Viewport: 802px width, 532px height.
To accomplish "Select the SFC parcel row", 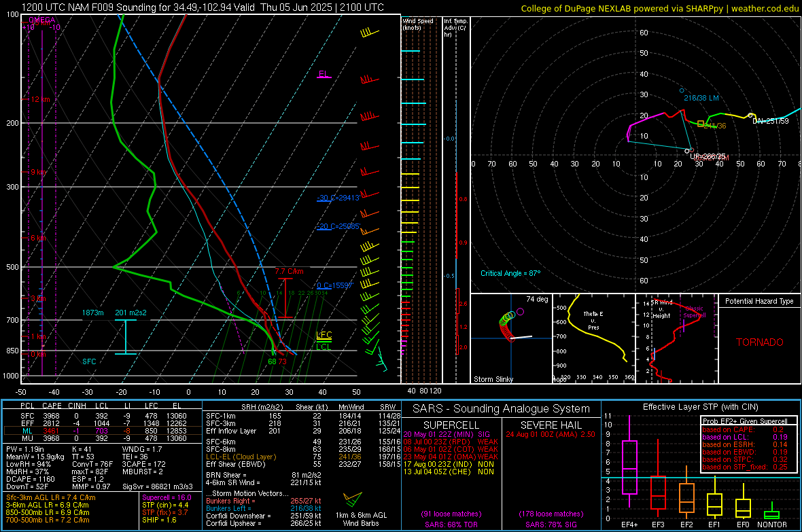I will (x=103, y=416).
